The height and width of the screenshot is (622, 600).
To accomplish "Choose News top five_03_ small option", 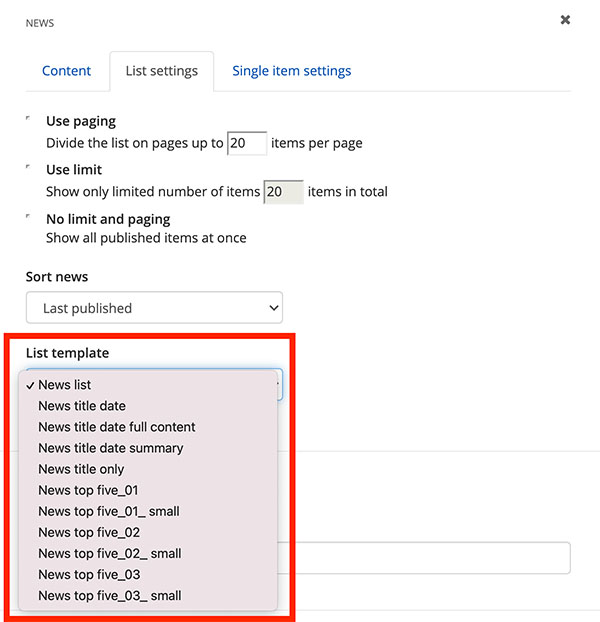I will [x=148, y=595].
